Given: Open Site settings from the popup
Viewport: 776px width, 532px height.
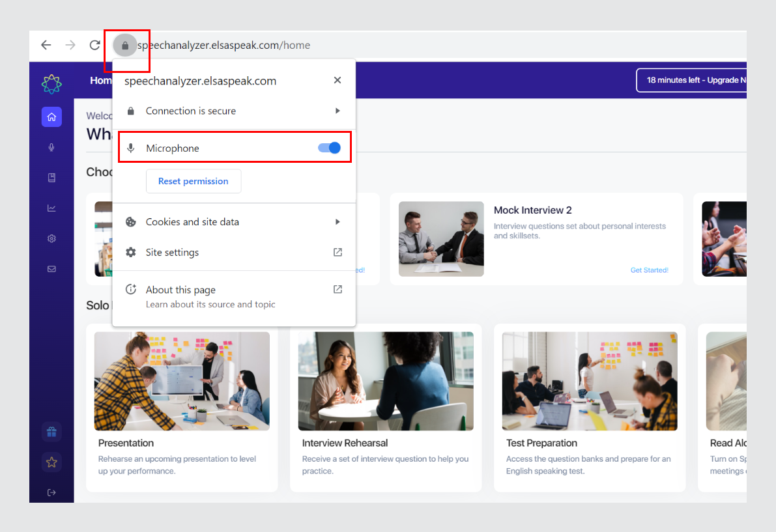Looking at the screenshot, I should click(235, 253).
